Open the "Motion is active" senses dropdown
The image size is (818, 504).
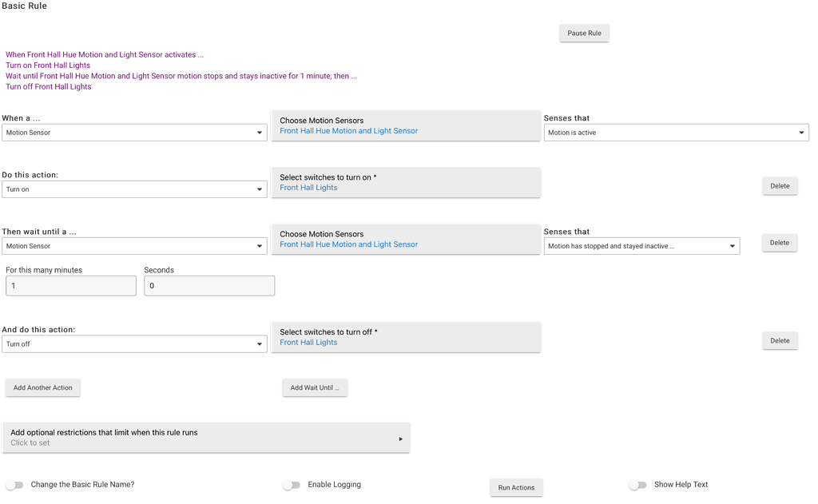[x=676, y=132]
